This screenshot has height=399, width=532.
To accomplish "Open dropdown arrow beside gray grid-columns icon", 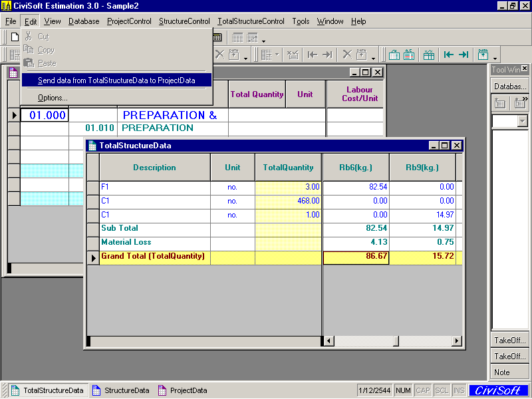I will point(277,55).
